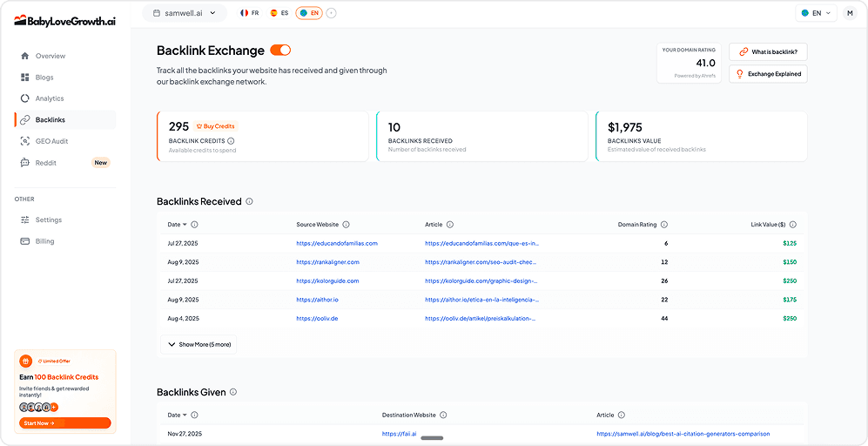Screen dimensions: 868x446
Task: Click the Buy Credits button
Action: pos(215,126)
